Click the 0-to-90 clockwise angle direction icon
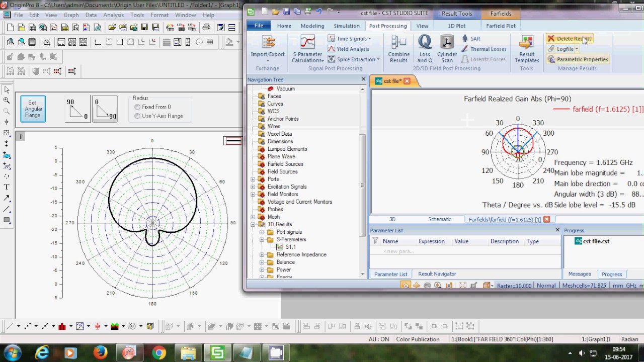 [x=105, y=109]
